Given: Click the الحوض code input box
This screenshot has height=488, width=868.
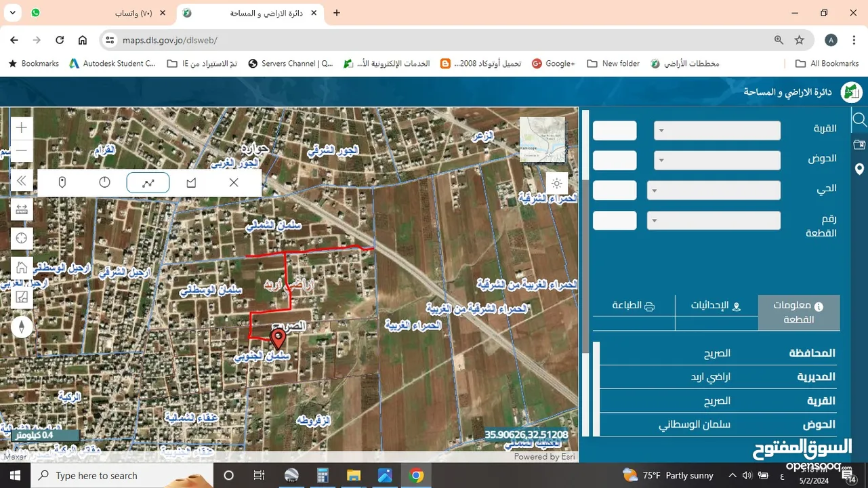Looking at the screenshot, I should [615, 161].
